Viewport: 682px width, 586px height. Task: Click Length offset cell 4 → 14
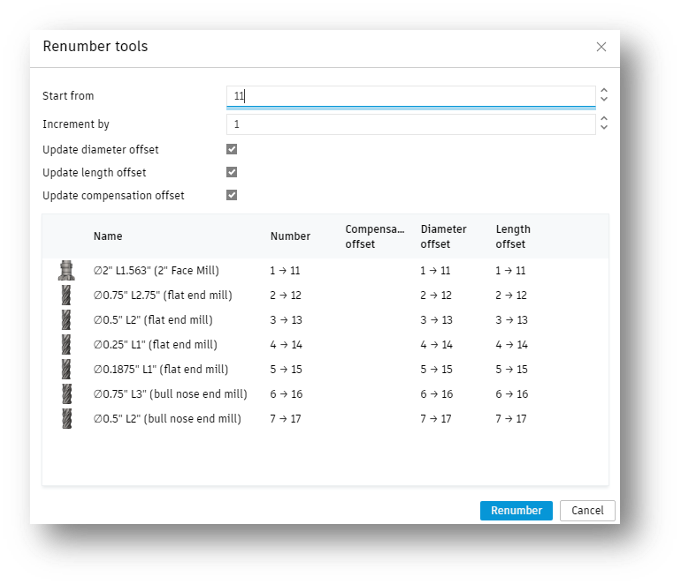pyautogui.click(x=512, y=345)
